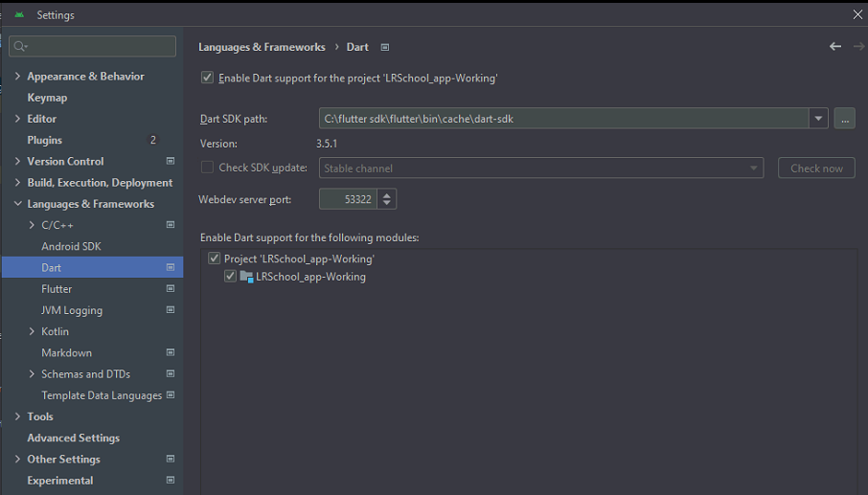Toggle the LRSchool_app-Working module checkbox
Viewport: 868px width, 495px height.
point(230,277)
